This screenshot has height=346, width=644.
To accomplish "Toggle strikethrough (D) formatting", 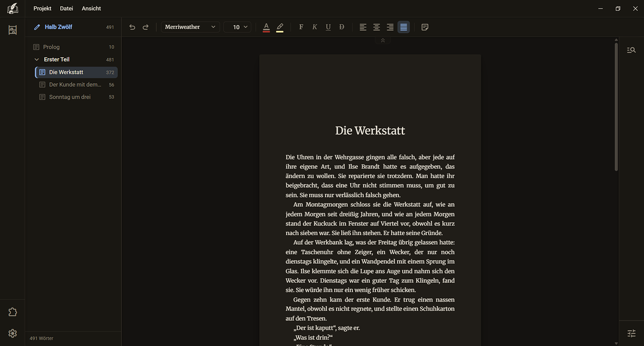I will point(342,27).
